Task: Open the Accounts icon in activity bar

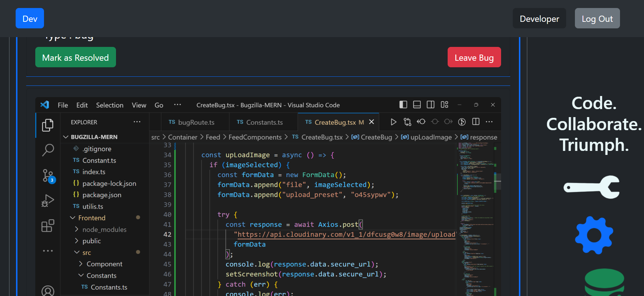Action: click(x=48, y=291)
